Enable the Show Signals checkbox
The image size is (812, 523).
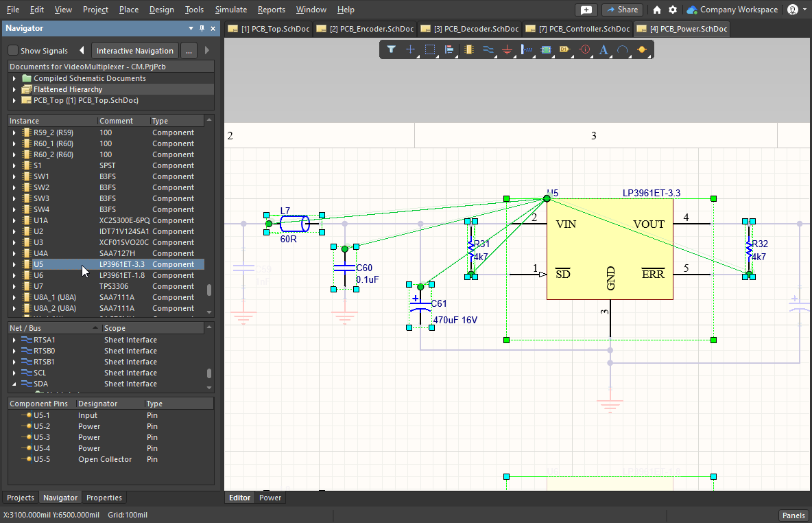pyautogui.click(x=12, y=50)
